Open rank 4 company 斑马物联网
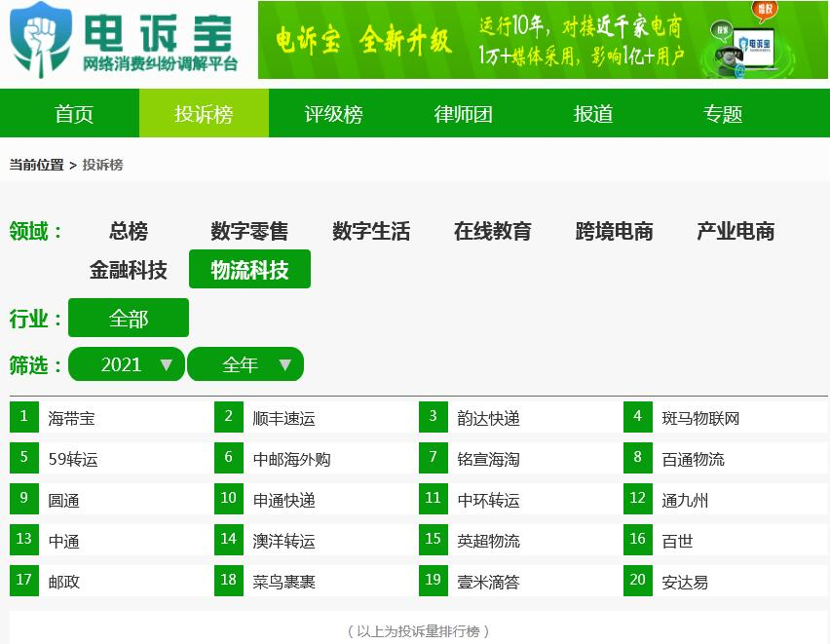This screenshot has height=644, width=830. point(700,418)
